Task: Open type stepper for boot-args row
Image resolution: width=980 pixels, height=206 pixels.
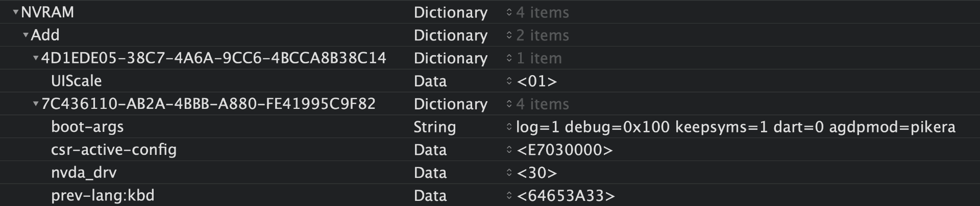Action: [x=509, y=127]
